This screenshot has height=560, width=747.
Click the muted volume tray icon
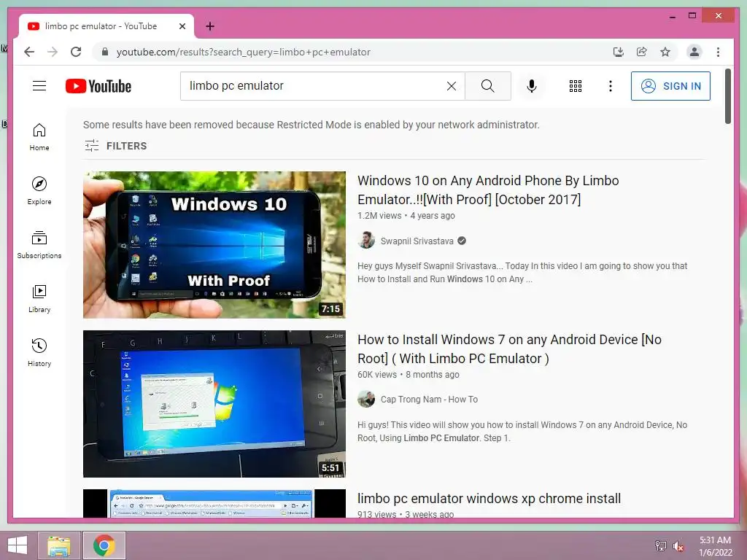click(x=678, y=546)
